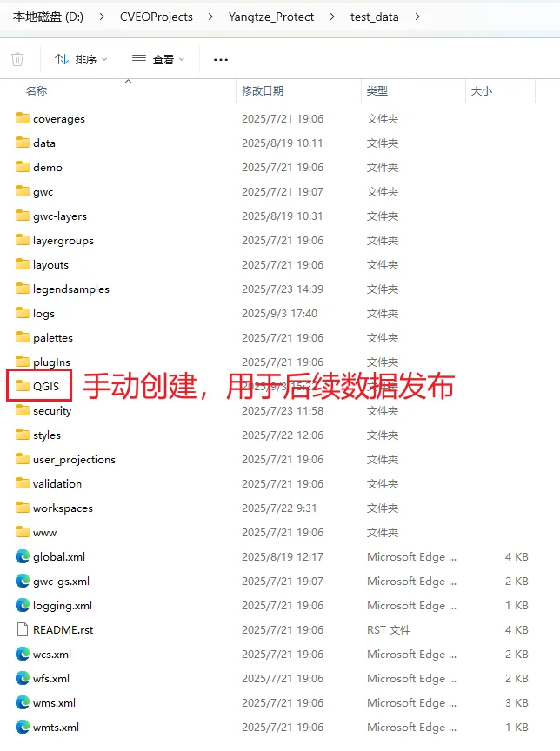Expand chevron after test_data in breadcrumb
The height and width of the screenshot is (751, 560).
point(417,17)
